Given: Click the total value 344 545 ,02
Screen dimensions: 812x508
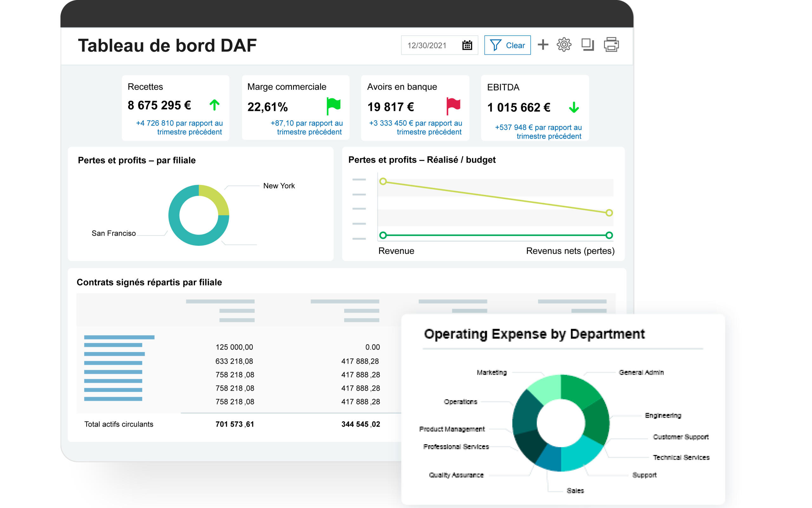Looking at the screenshot, I should (361, 424).
